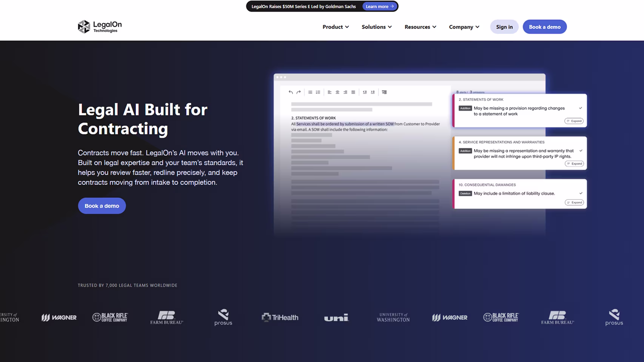The width and height of the screenshot is (644, 362).
Task: Click the '8 alerts / 3 omissions' counter
Action: 470,92
